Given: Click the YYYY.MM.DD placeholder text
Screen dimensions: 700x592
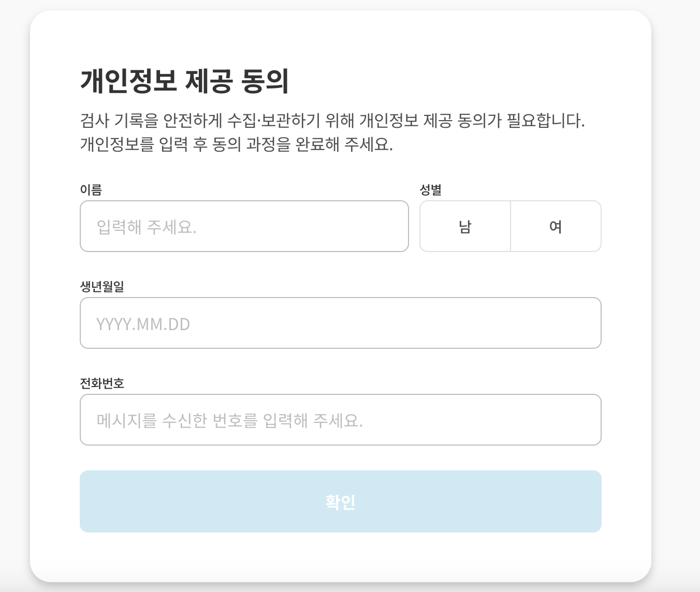Looking at the screenshot, I should (x=143, y=324).
